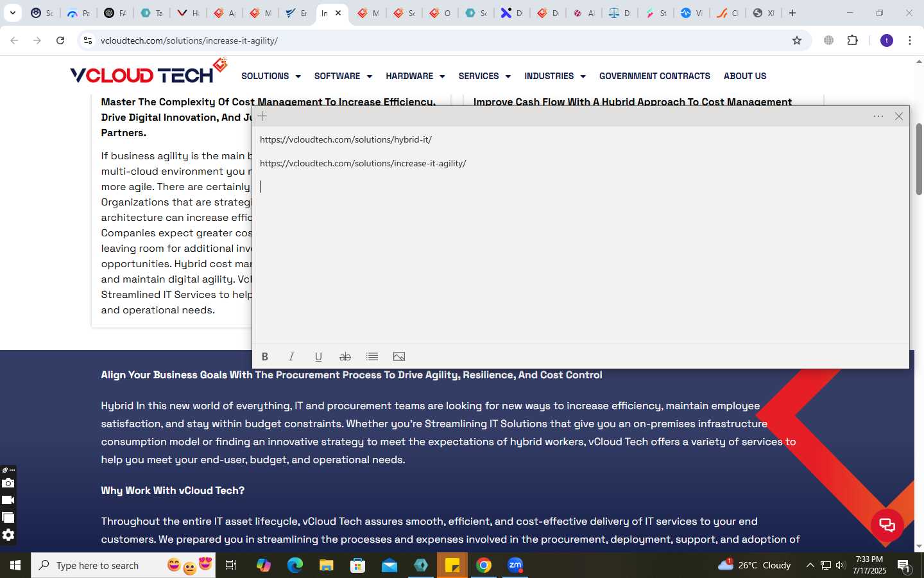Switch to the 'Vi' tab
The image size is (924, 578).
pyautogui.click(x=692, y=13)
